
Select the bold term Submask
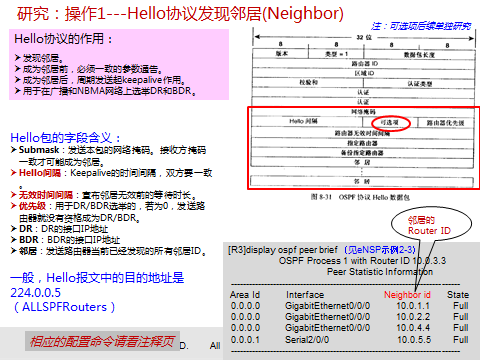pos(39,150)
